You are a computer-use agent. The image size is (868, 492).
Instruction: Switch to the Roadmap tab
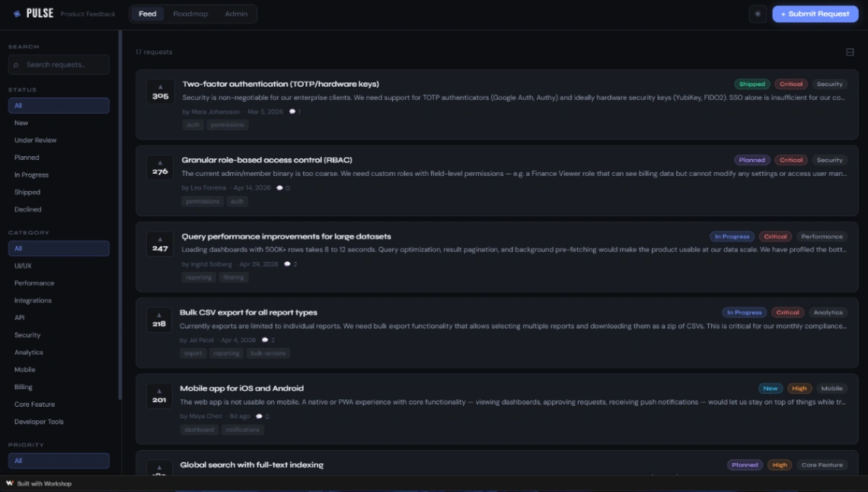(190, 14)
